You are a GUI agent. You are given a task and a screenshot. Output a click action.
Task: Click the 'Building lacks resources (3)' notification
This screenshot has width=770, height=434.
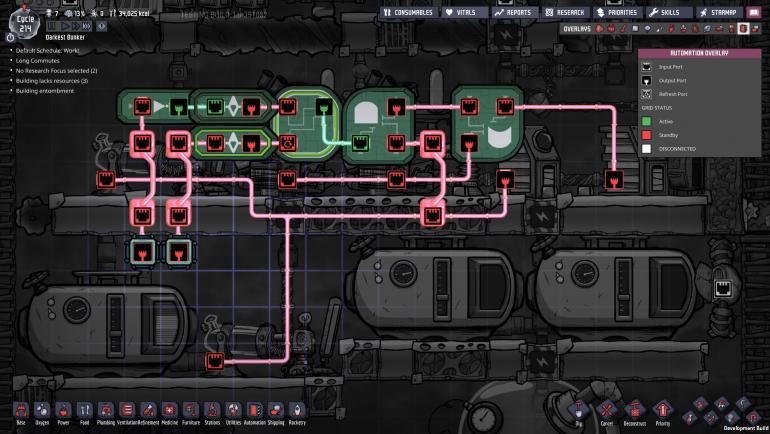tap(52, 81)
